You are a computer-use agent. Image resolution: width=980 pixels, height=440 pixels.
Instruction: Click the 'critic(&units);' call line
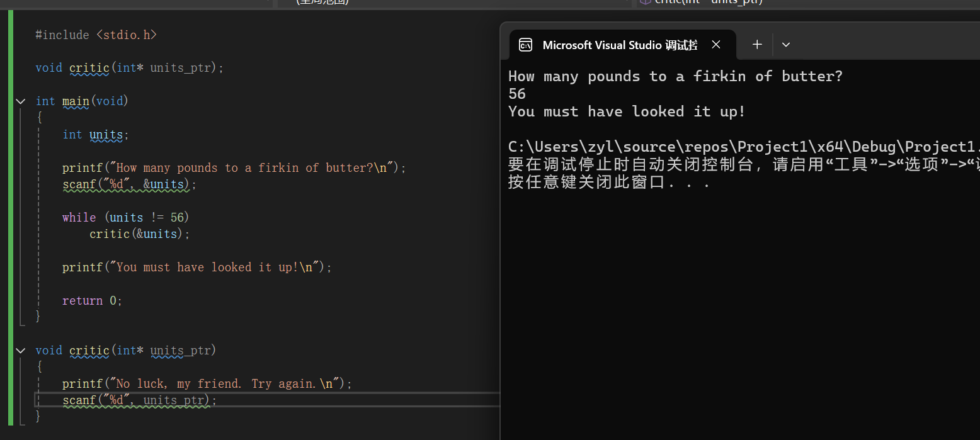140,234
